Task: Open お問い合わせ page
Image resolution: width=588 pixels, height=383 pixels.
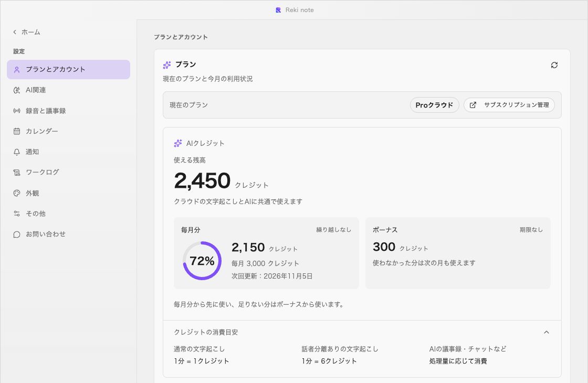Action: (x=68, y=234)
